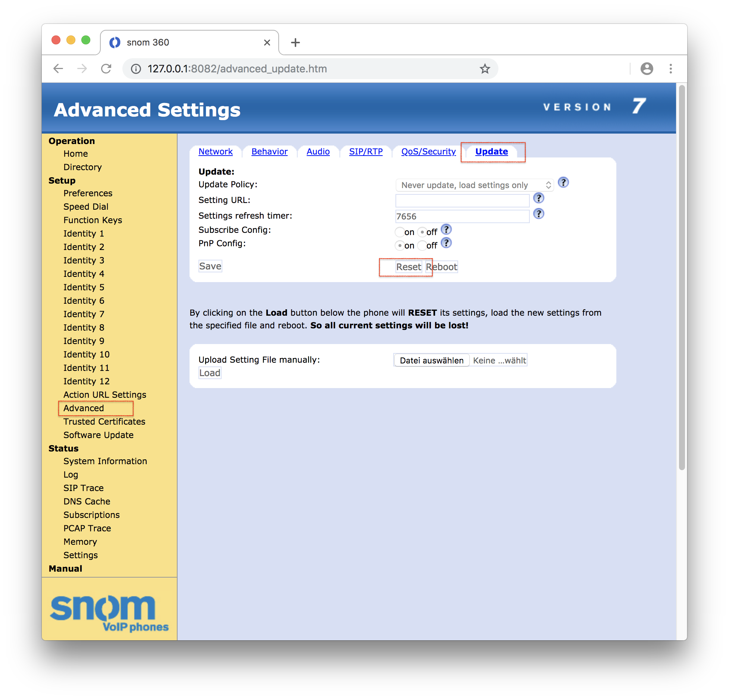The height and width of the screenshot is (700, 729).
Task: Bookmark the page using the star icon
Action: [x=485, y=69]
